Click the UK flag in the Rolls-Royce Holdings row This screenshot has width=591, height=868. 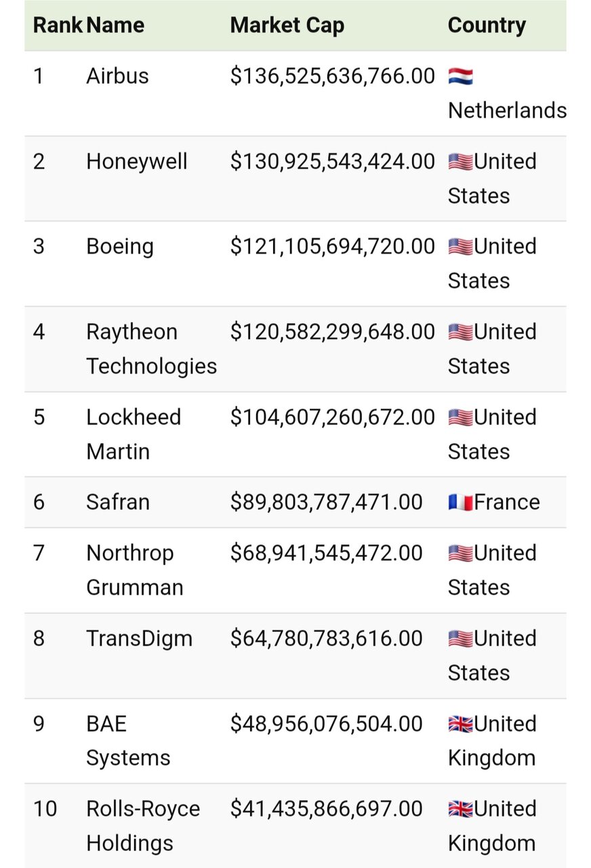tap(460, 808)
